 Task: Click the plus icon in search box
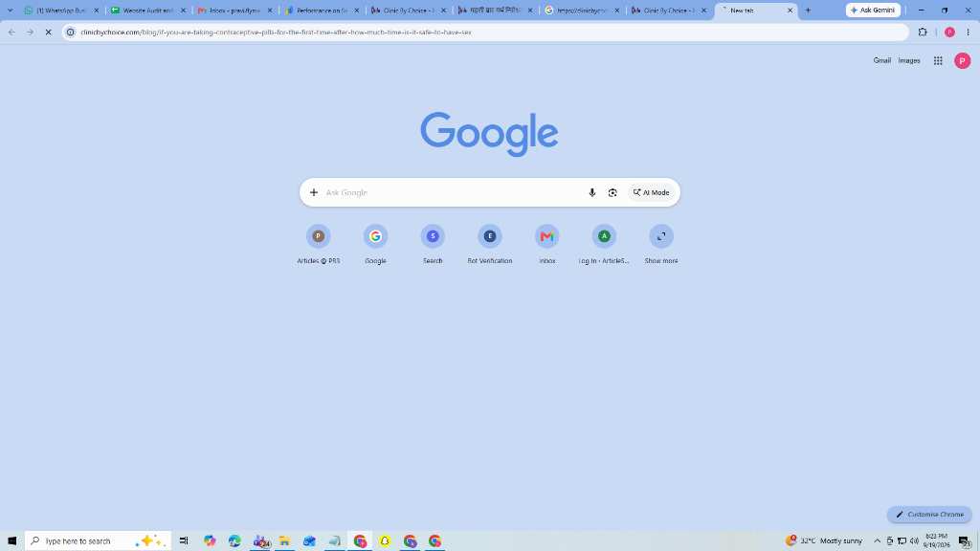[x=314, y=192]
